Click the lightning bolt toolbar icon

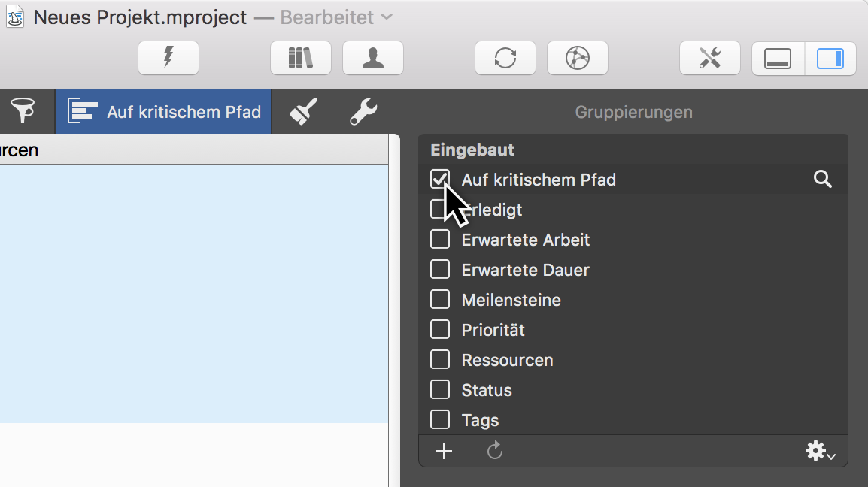coord(168,58)
